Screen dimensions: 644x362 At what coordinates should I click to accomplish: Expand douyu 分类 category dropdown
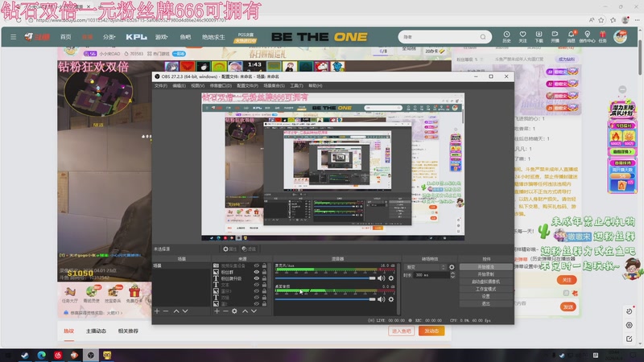109,37
